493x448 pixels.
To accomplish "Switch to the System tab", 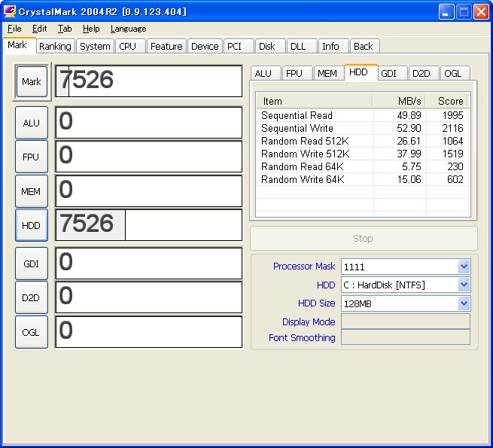I will pos(95,46).
